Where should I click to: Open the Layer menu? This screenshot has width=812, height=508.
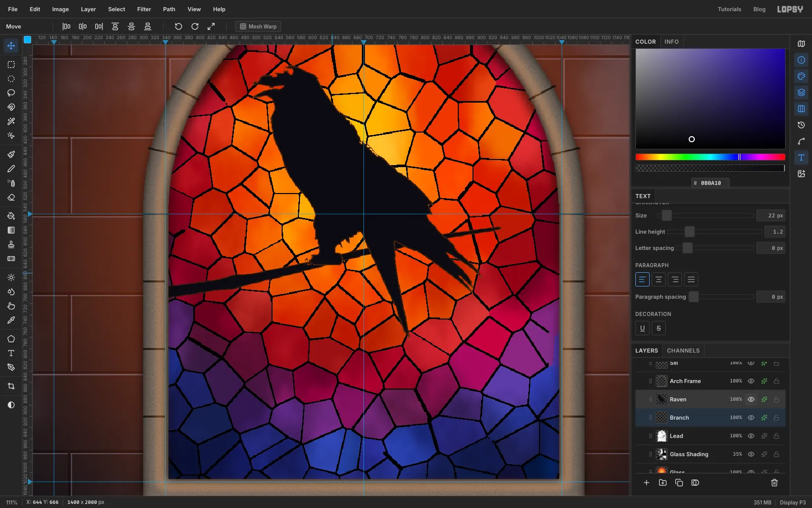[88, 9]
